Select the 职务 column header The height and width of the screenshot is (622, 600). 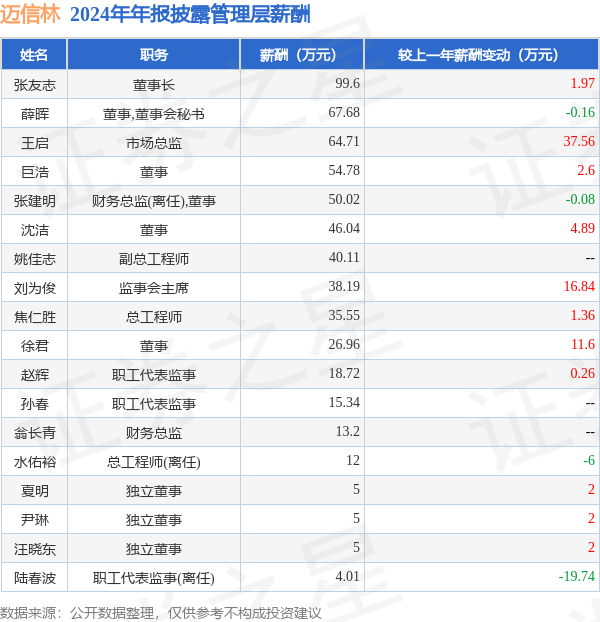point(154,55)
